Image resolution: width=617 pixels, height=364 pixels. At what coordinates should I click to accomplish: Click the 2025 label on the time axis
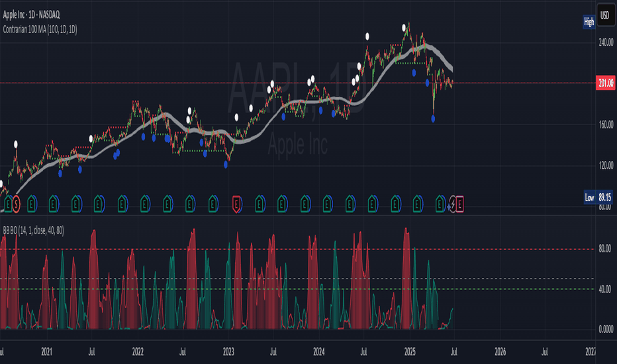tap(410, 352)
